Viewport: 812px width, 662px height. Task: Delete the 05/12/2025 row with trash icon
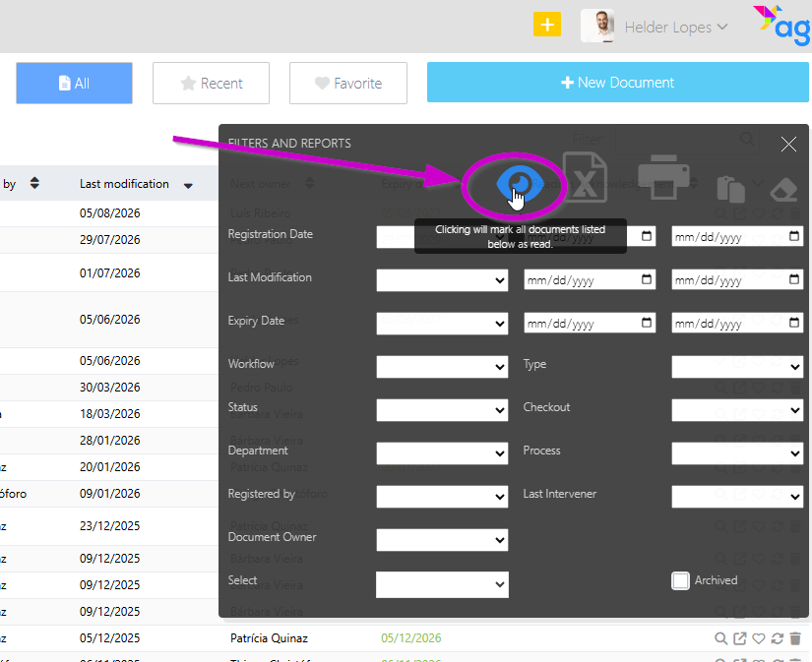click(795, 638)
